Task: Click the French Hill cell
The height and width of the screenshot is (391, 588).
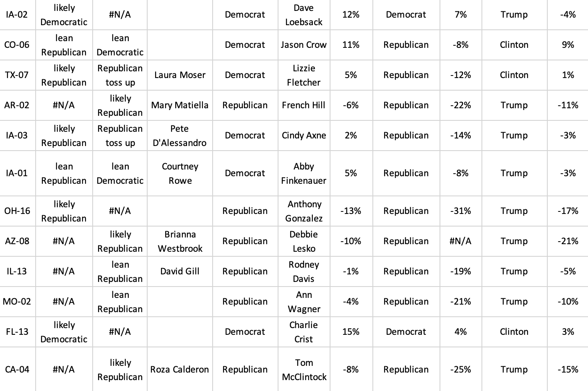Action: click(304, 105)
